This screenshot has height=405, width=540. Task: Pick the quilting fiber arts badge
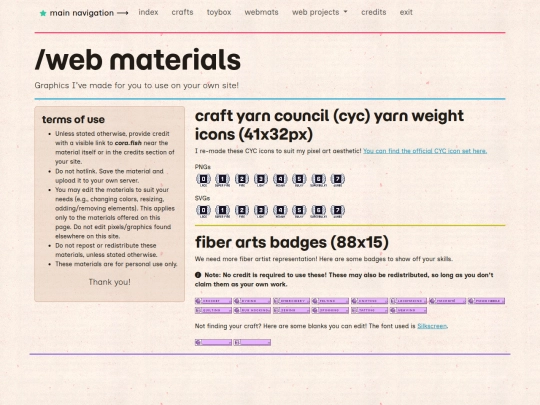click(214, 311)
